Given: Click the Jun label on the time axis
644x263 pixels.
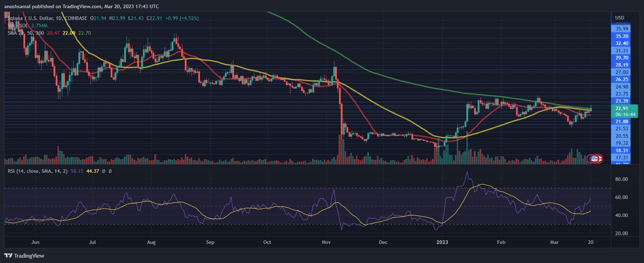Looking at the screenshot, I should [x=35, y=242].
